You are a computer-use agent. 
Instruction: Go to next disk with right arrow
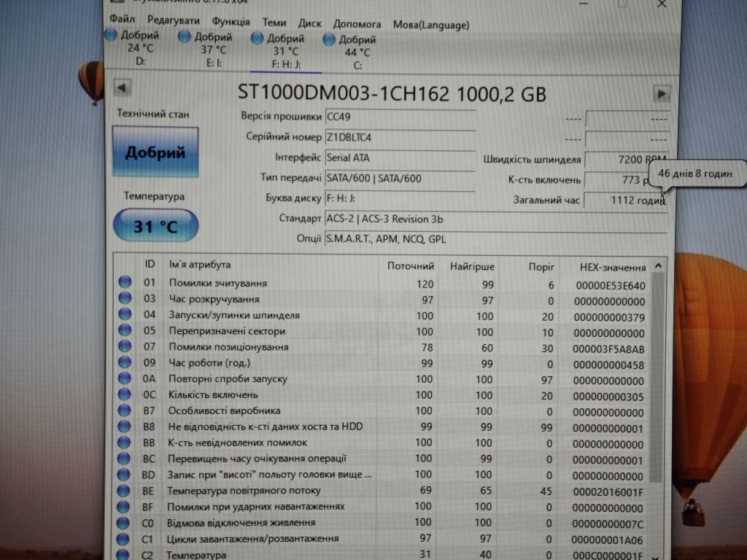(661, 94)
